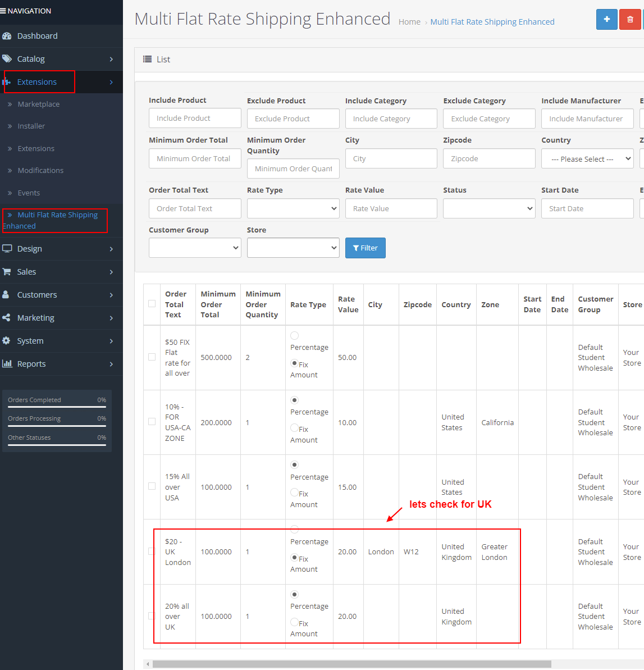Screen dimensions: 644x670
Task: Open the Customer Group dropdown
Action: (x=195, y=248)
